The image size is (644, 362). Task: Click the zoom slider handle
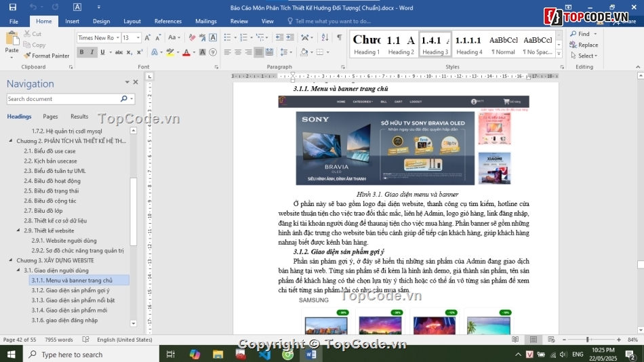click(x=588, y=340)
